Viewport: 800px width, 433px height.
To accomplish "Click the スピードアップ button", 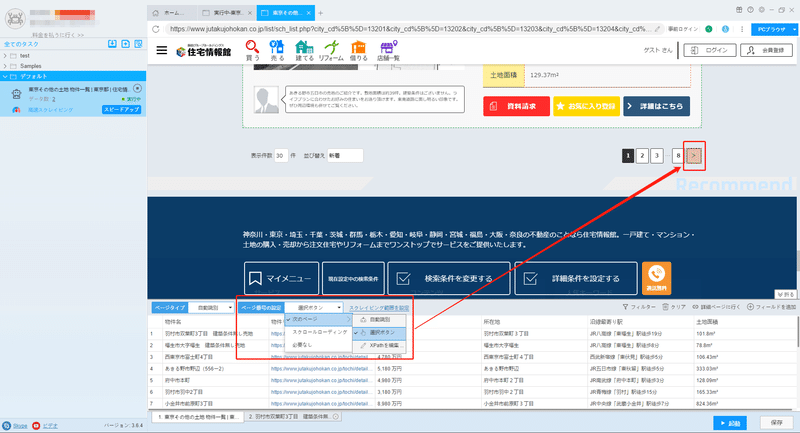I will click(x=121, y=110).
